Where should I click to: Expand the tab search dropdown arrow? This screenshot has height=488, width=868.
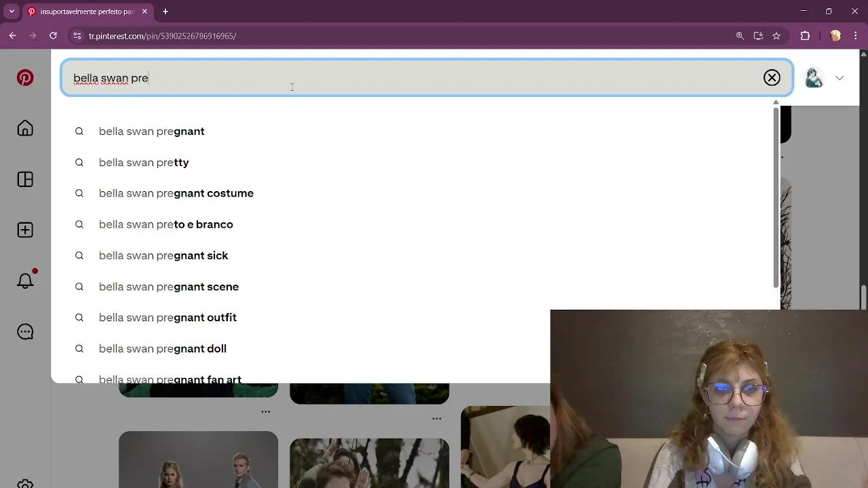(12, 12)
